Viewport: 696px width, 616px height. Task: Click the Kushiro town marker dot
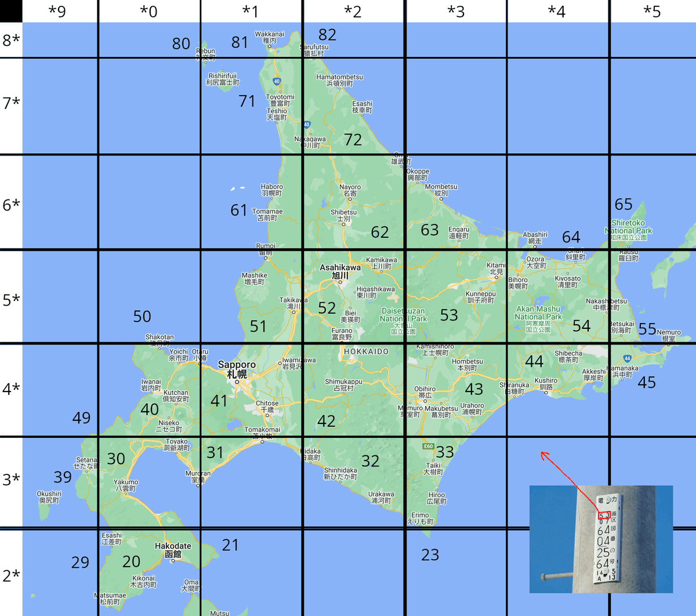coord(546,392)
